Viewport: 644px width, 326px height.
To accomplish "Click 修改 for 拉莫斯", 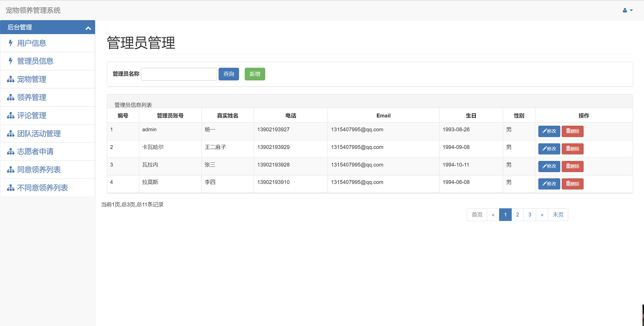I will coord(549,184).
